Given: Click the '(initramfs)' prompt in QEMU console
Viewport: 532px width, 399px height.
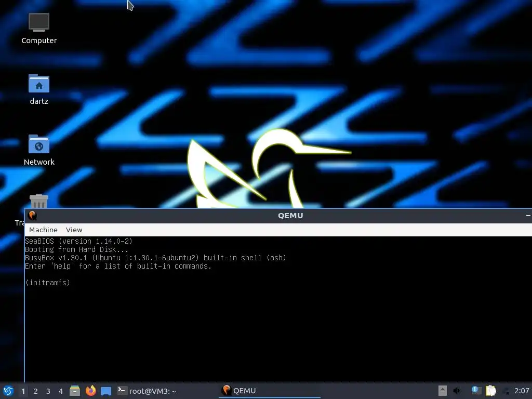Looking at the screenshot, I should click(x=47, y=283).
